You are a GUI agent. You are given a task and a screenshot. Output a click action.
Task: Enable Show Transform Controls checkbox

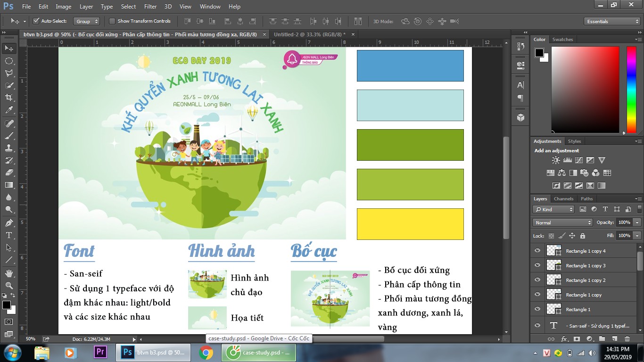(x=112, y=21)
